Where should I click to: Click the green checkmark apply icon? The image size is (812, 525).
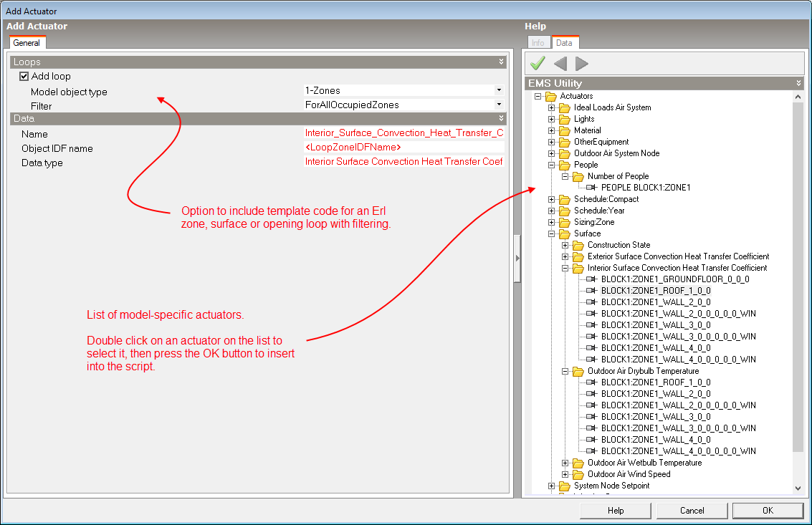click(538, 64)
